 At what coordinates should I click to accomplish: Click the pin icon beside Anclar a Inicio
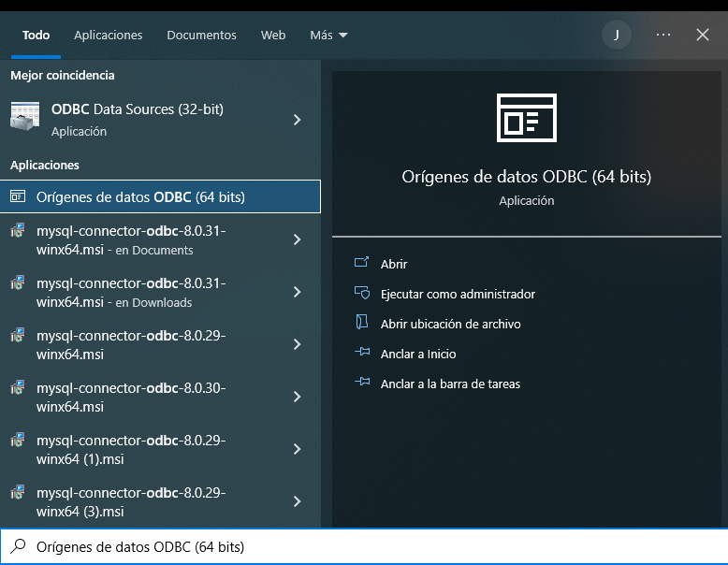coord(362,352)
